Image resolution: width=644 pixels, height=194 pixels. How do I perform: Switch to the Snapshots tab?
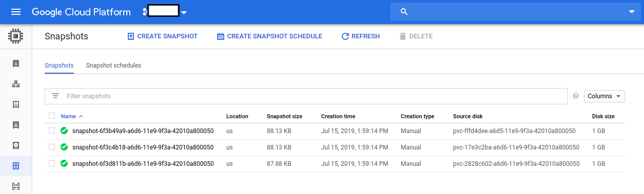coord(59,66)
